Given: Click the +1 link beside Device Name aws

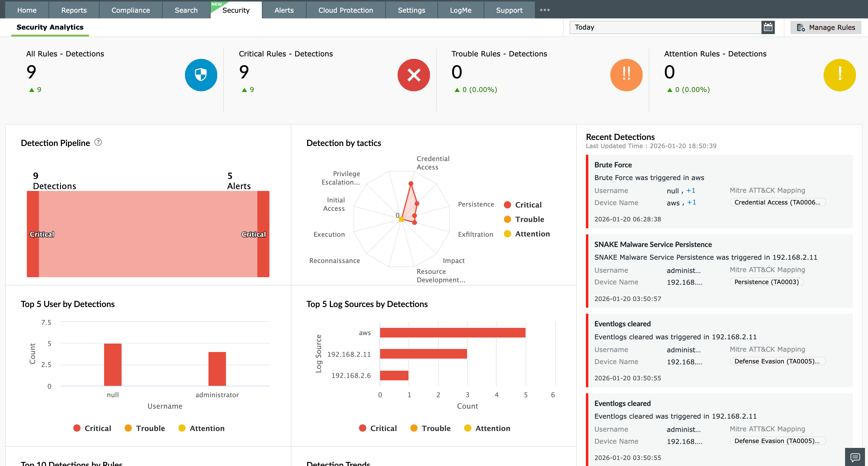Looking at the screenshot, I should tap(692, 202).
